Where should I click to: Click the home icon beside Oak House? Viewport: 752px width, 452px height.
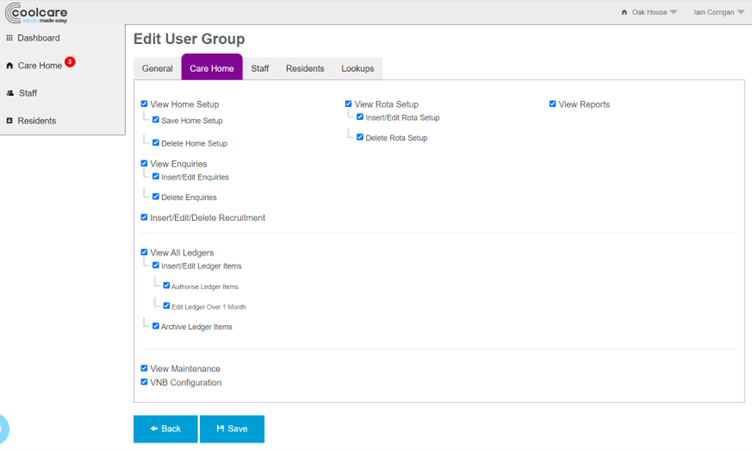tap(625, 13)
